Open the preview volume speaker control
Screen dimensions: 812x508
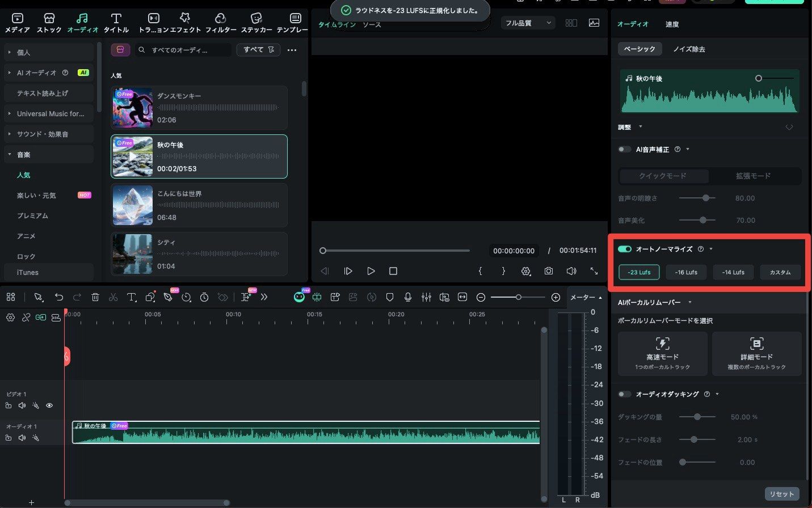tap(571, 271)
